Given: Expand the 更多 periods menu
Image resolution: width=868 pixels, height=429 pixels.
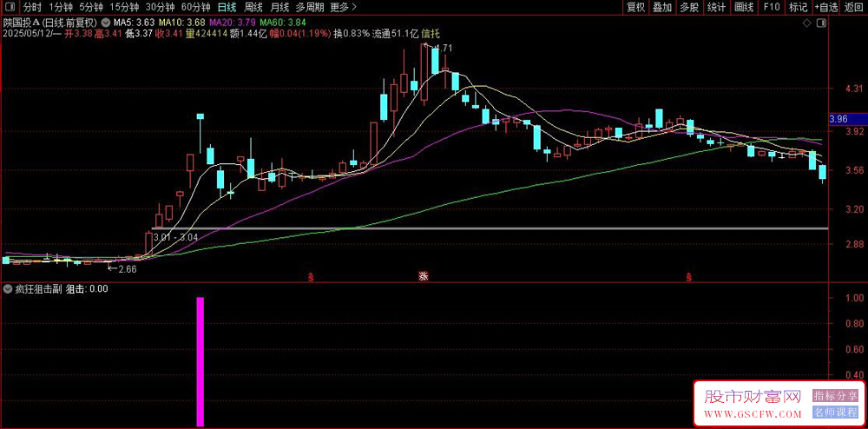Looking at the screenshot, I should (343, 7).
